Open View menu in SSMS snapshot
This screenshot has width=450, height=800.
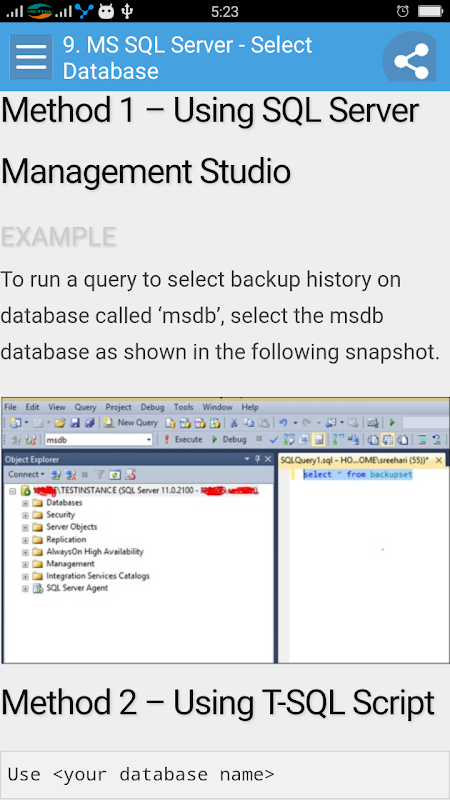[x=57, y=407]
